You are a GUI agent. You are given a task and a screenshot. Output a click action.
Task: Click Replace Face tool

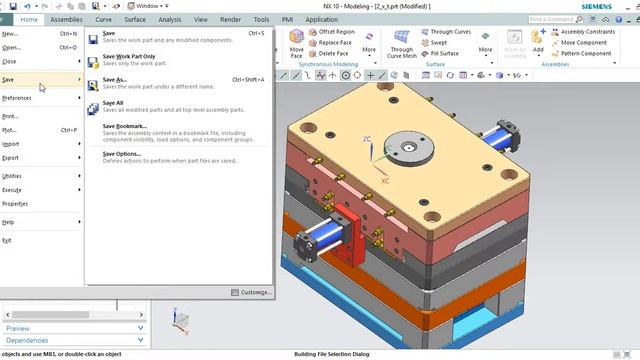click(331, 43)
